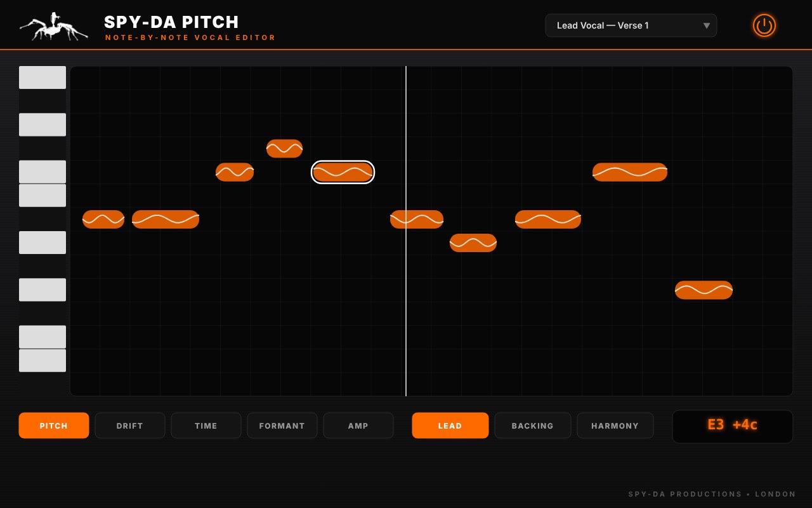Switch to the BACKING track
The width and height of the screenshot is (812, 508).
(x=533, y=425)
